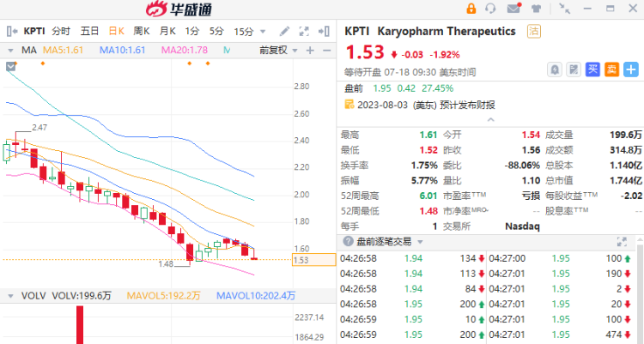Open the 盘前逐笔交易 dropdown arrow
This screenshot has height=344, width=644.
[420, 242]
